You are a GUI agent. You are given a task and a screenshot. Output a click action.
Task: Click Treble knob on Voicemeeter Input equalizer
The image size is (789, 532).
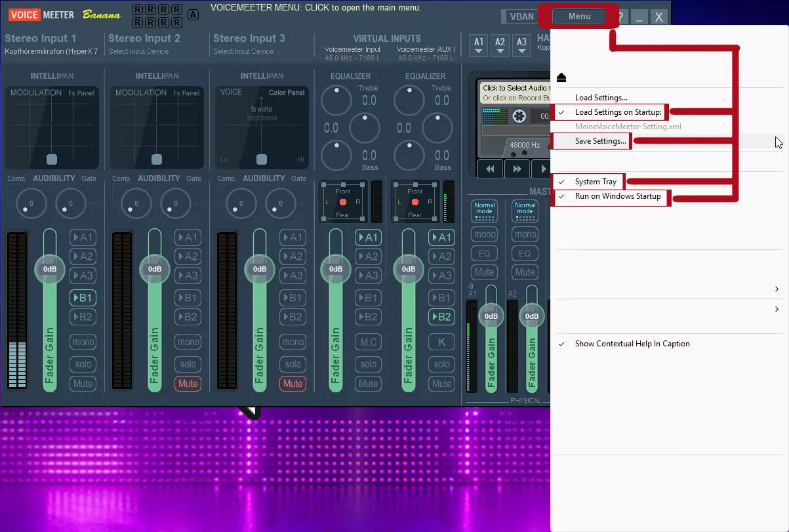(336, 100)
